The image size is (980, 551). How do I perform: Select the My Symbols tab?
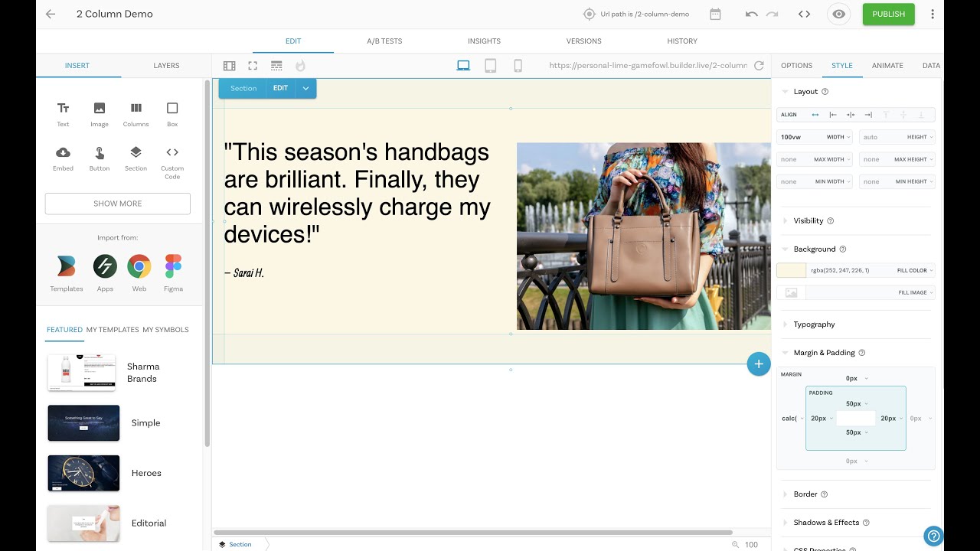[x=165, y=330]
